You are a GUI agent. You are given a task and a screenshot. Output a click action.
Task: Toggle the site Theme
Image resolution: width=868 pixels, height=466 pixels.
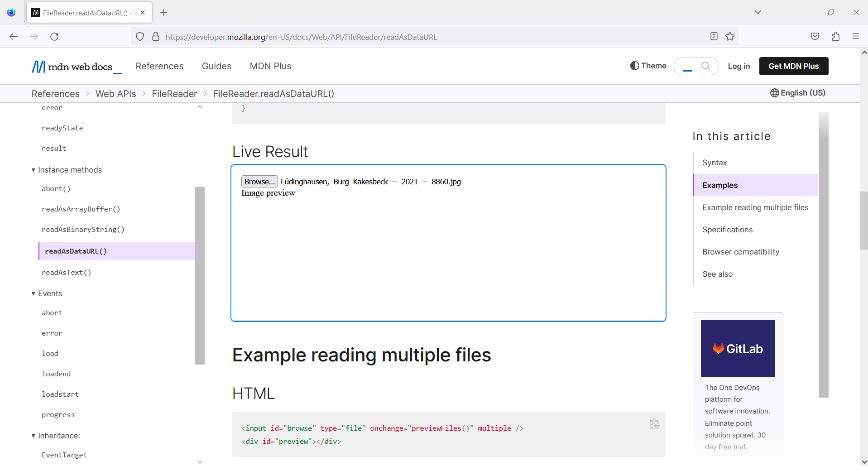(647, 66)
